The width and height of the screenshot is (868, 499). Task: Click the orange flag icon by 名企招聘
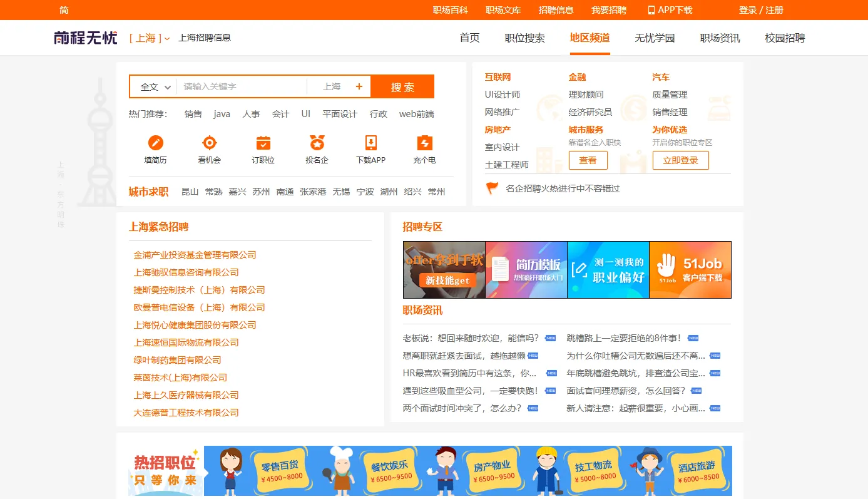tap(493, 188)
